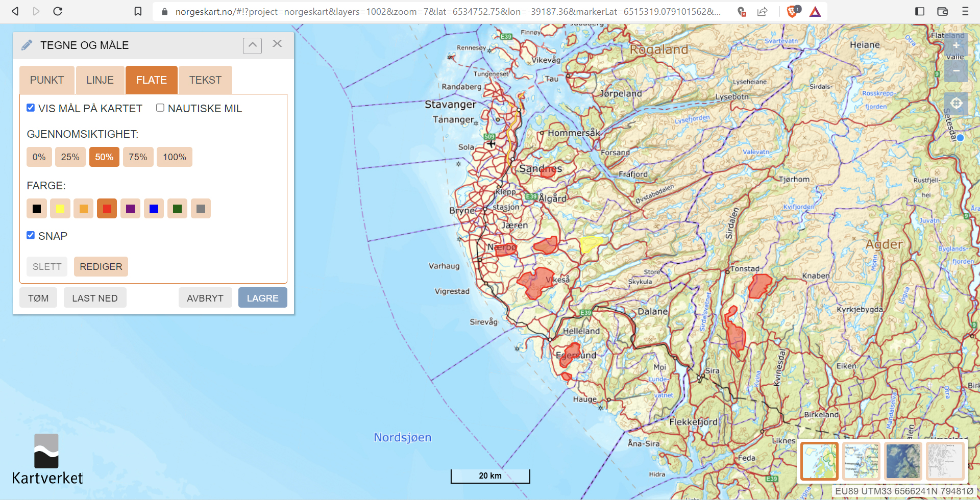Click the LAST NED button
Image resolution: width=980 pixels, height=500 pixels.
pyautogui.click(x=95, y=298)
